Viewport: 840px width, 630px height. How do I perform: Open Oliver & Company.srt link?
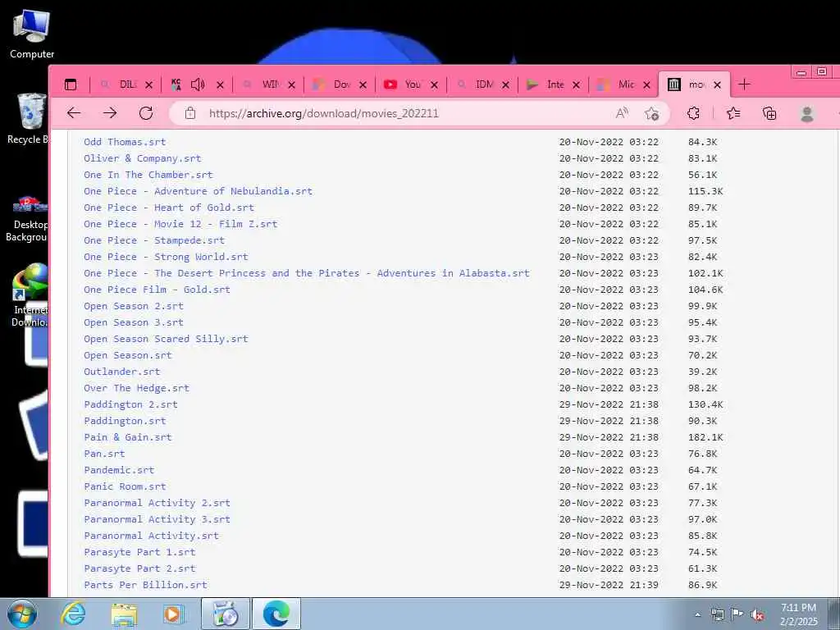[143, 158]
